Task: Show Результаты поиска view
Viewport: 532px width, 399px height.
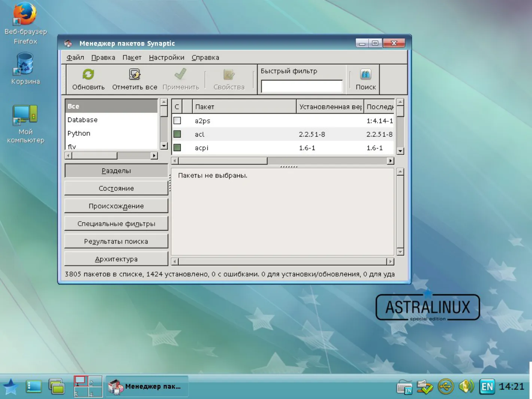Action: [x=116, y=241]
